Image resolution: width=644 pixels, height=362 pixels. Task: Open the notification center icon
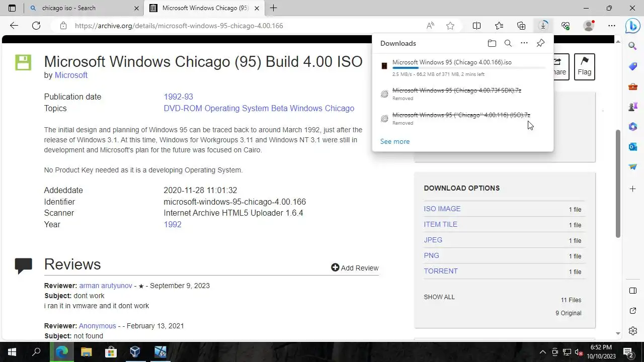coord(628,352)
